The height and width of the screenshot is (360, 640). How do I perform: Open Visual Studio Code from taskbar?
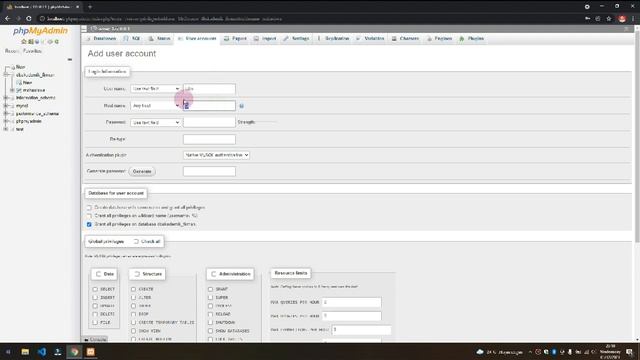tap(42, 352)
